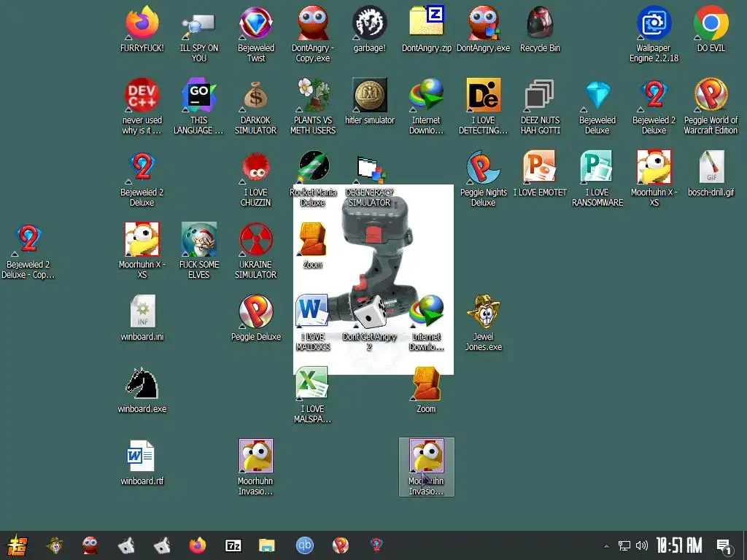Open qBittorrent from the taskbar
Viewport: 747px width, 560px height.
(305, 545)
